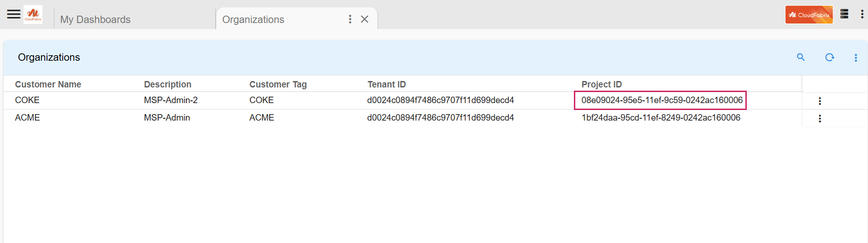Sort by Tenant ID column header
Viewport: 868px width, 243px height.
[x=386, y=84]
